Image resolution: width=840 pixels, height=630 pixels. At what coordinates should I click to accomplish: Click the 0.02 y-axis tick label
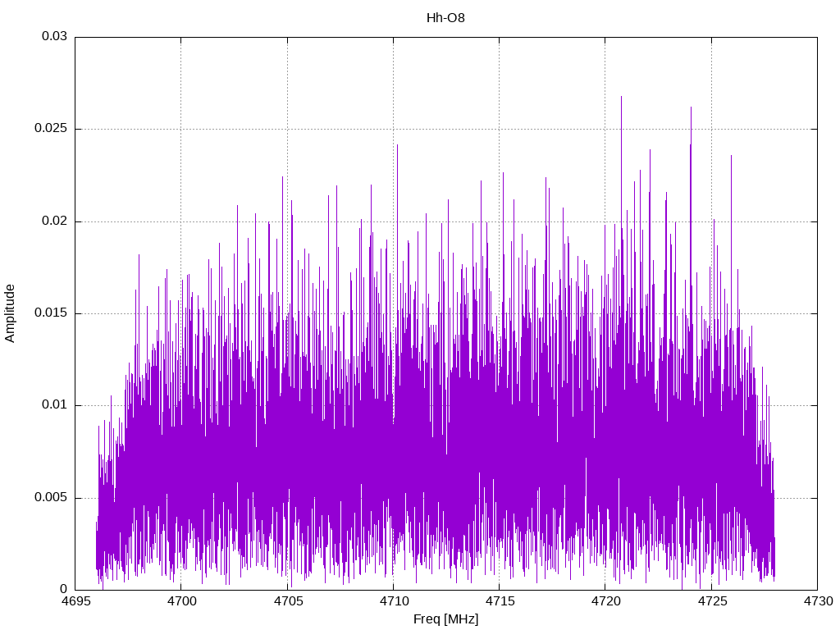click(55, 221)
